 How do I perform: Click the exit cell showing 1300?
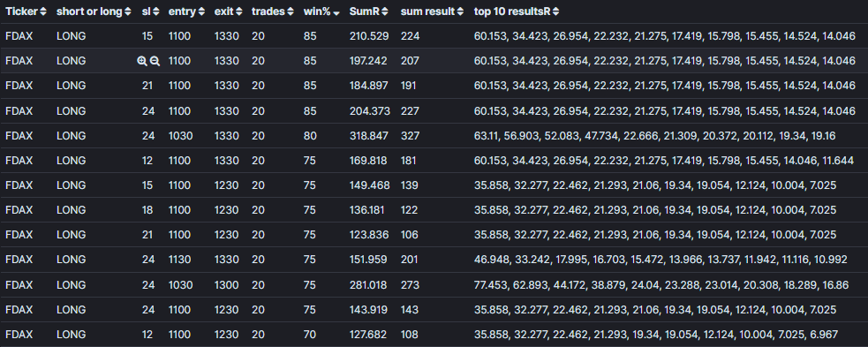click(x=227, y=285)
